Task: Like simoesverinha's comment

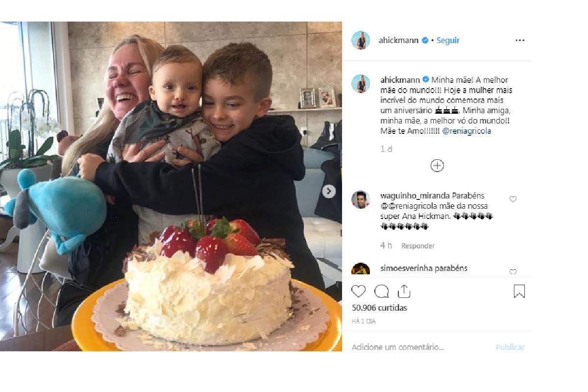Action: [x=513, y=272]
